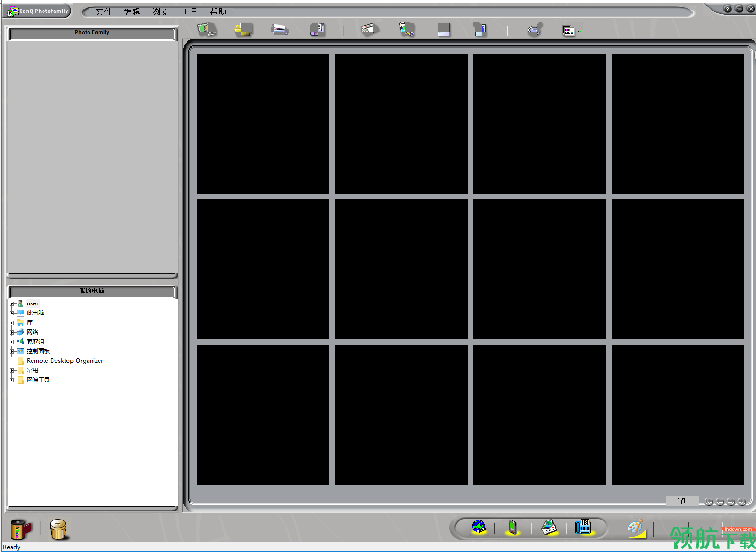Click the thumbnail grid view mode icon
The image size is (756, 552).
point(569,31)
